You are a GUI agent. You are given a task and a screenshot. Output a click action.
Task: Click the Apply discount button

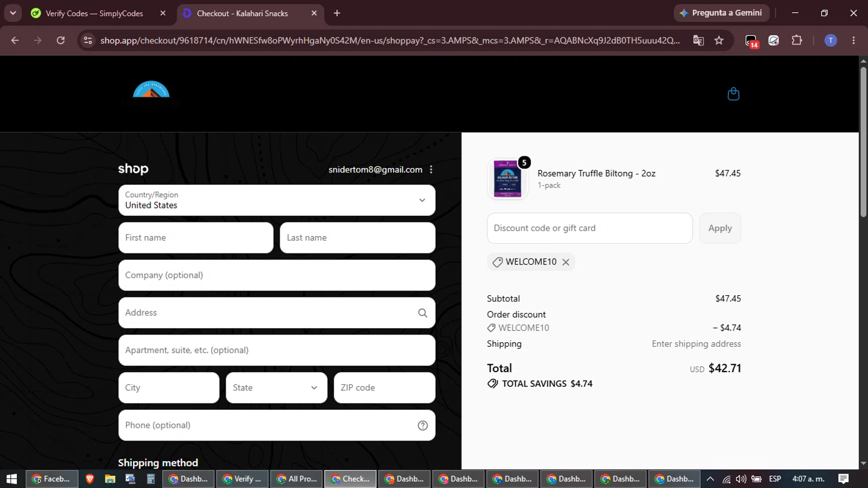[x=720, y=228]
